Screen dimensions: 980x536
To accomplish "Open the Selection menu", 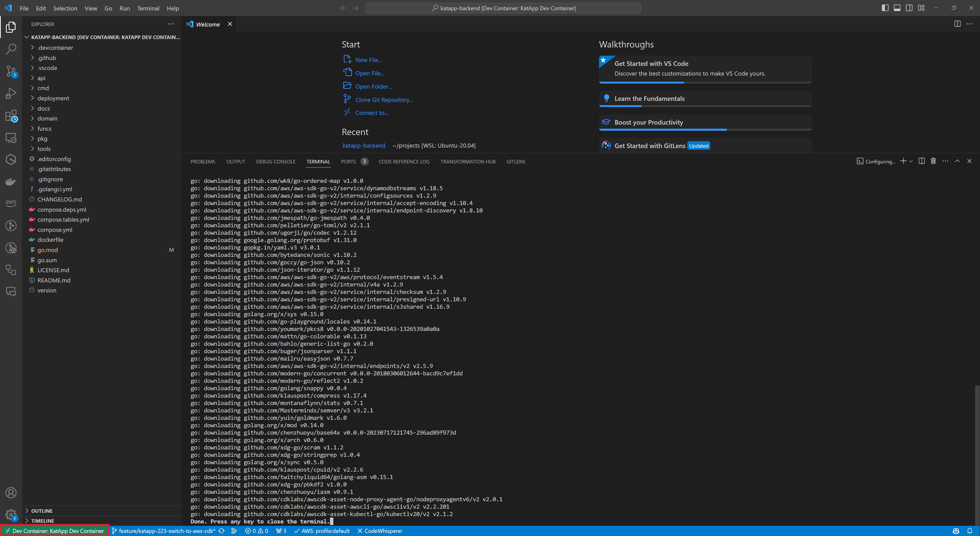I will [x=65, y=8].
